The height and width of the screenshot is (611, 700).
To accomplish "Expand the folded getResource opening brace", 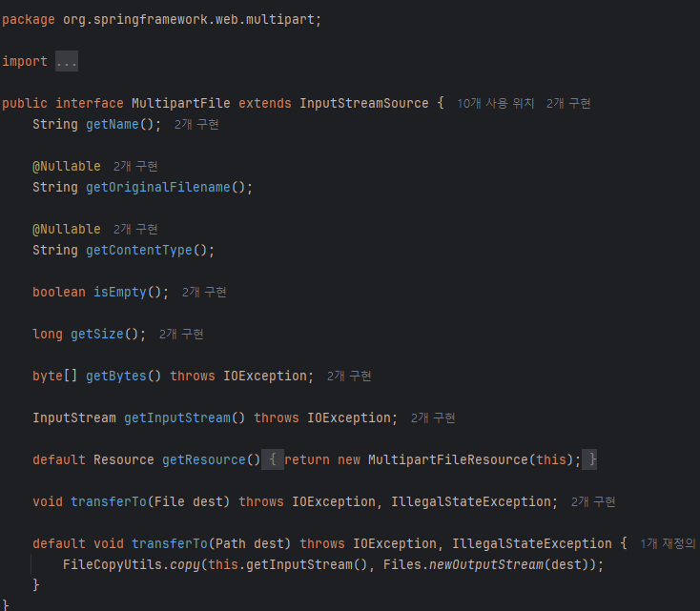I will pyautogui.click(x=273, y=459).
